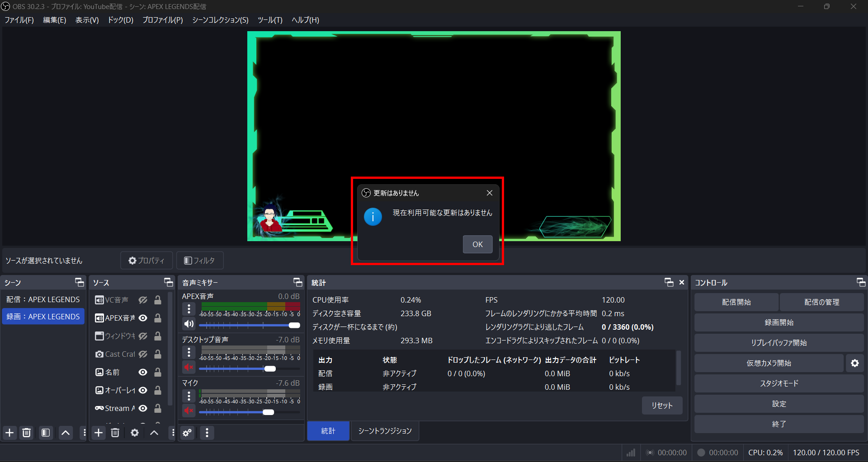
Task: Pop out the シーン dock icon
Action: [80, 282]
